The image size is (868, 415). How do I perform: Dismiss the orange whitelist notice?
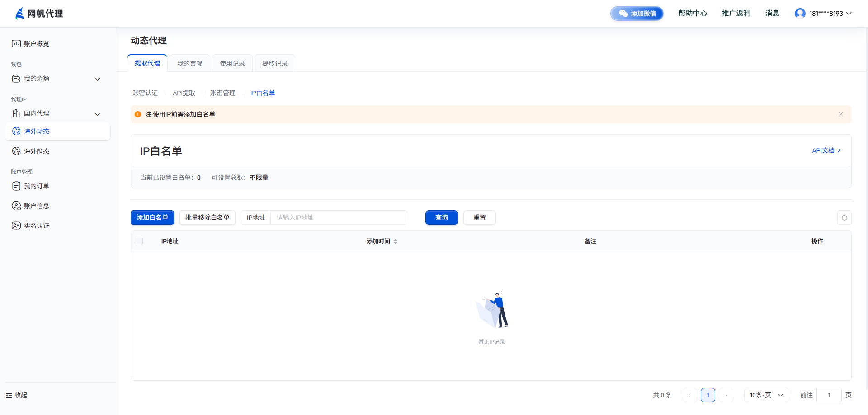tap(841, 114)
